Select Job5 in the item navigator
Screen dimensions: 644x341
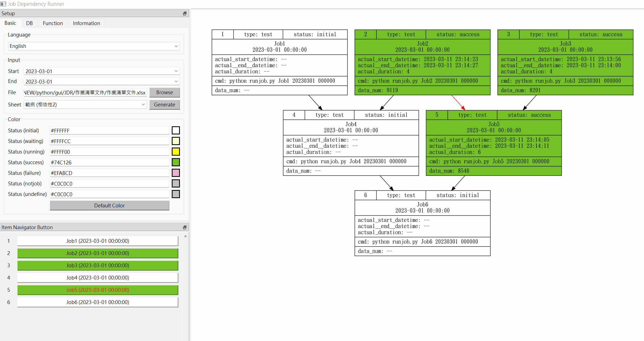(97, 290)
